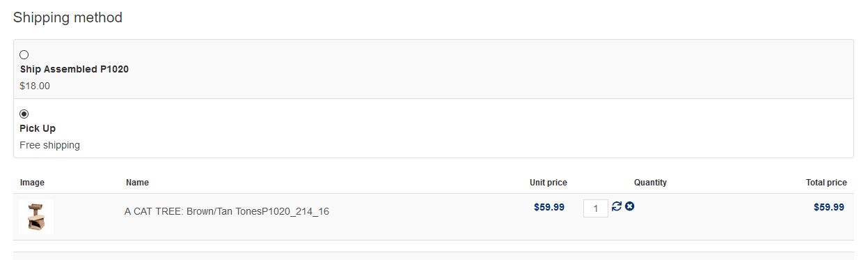Click the Quantity column header
Screen dimensions: 868x260
pyautogui.click(x=650, y=183)
